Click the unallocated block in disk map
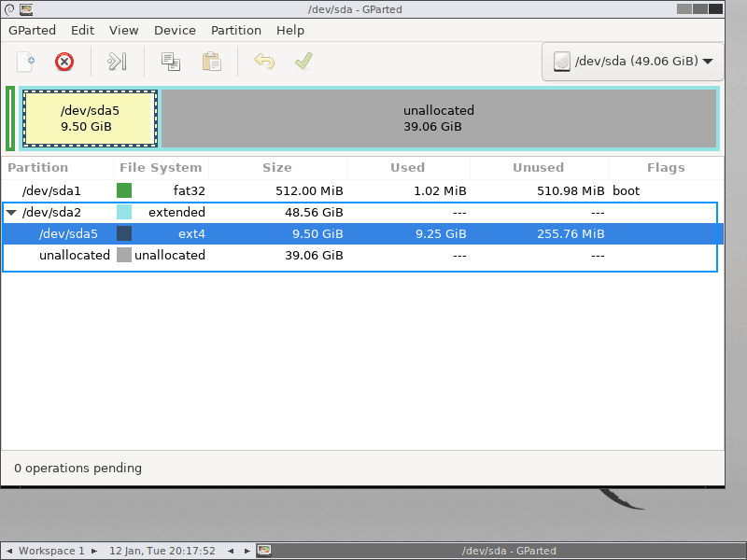 click(439, 119)
